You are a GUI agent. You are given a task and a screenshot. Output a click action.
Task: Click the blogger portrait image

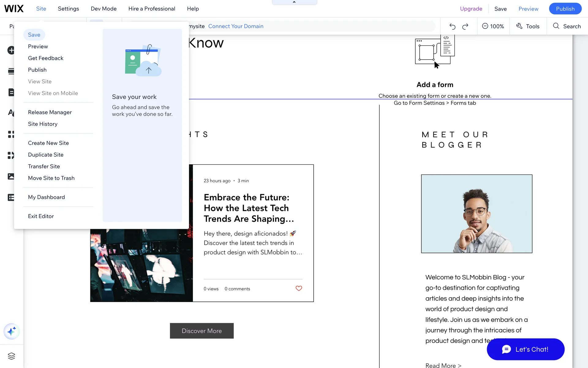point(477,214)
